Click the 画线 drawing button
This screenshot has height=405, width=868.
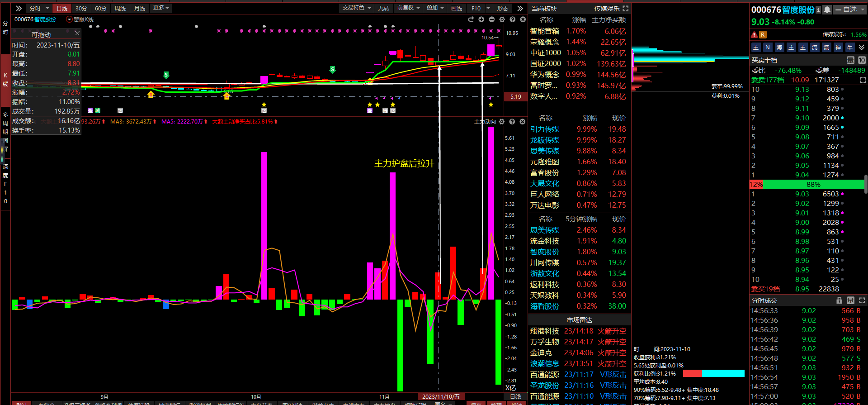[457, 8]
